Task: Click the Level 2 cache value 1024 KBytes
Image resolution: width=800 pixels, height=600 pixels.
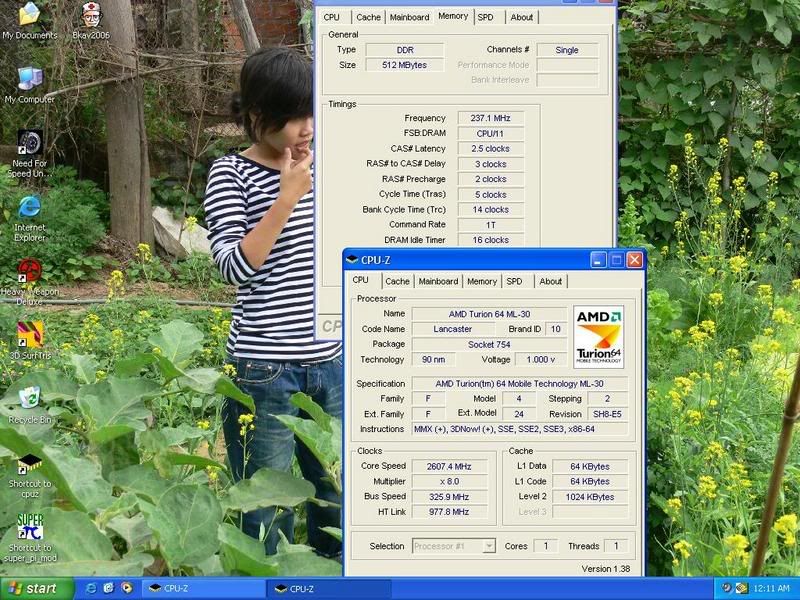Action: [590, 497]
